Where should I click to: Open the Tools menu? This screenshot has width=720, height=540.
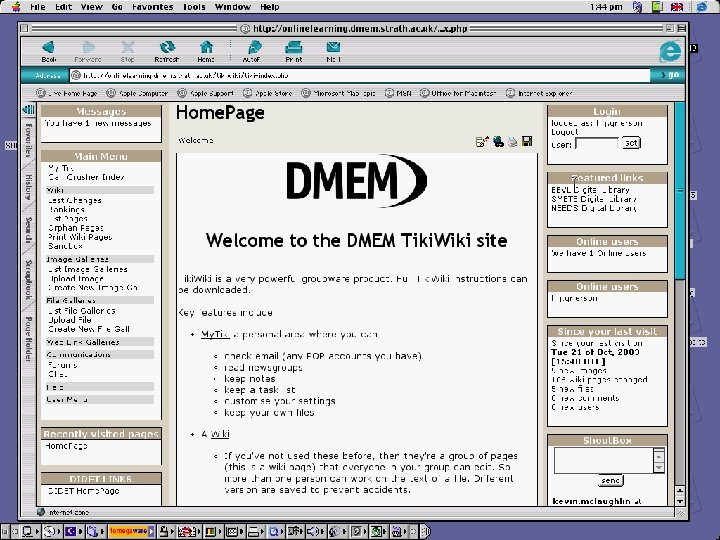tap(194, 7)
